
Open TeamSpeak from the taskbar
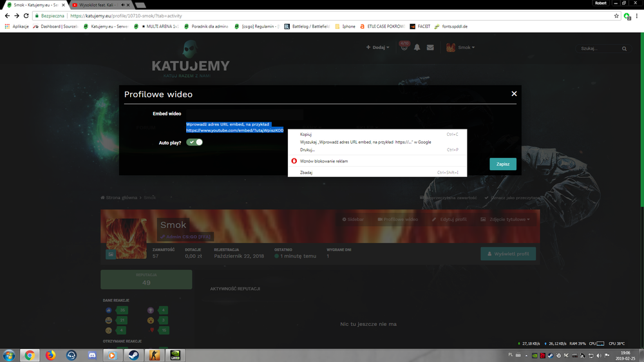71,356
